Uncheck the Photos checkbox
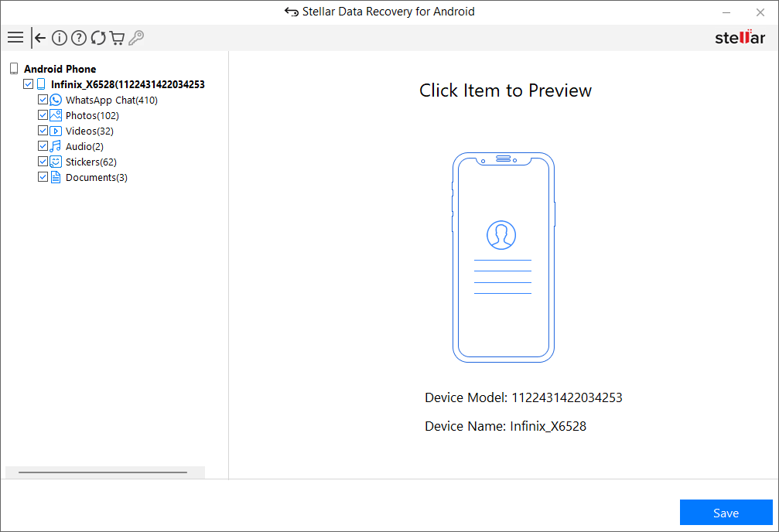 coord(43,116)
